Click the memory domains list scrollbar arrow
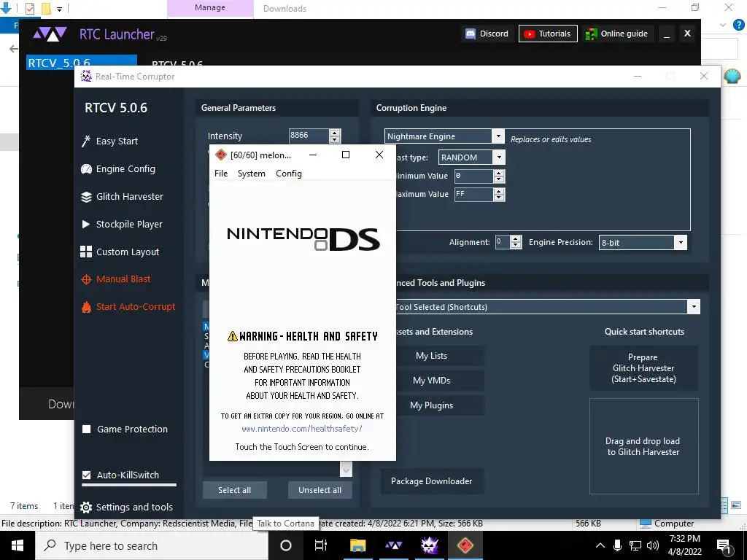The image size is (747, 560). (x=346, y=470)
